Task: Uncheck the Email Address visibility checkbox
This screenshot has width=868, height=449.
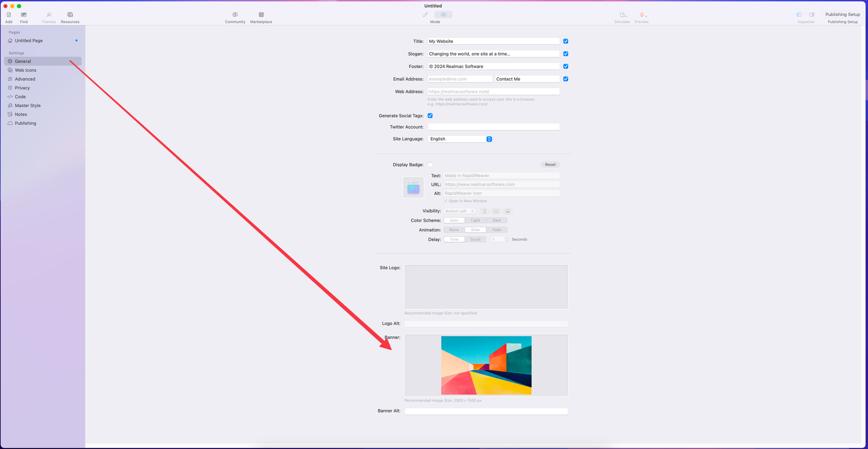Action: [x=566, y=79]
